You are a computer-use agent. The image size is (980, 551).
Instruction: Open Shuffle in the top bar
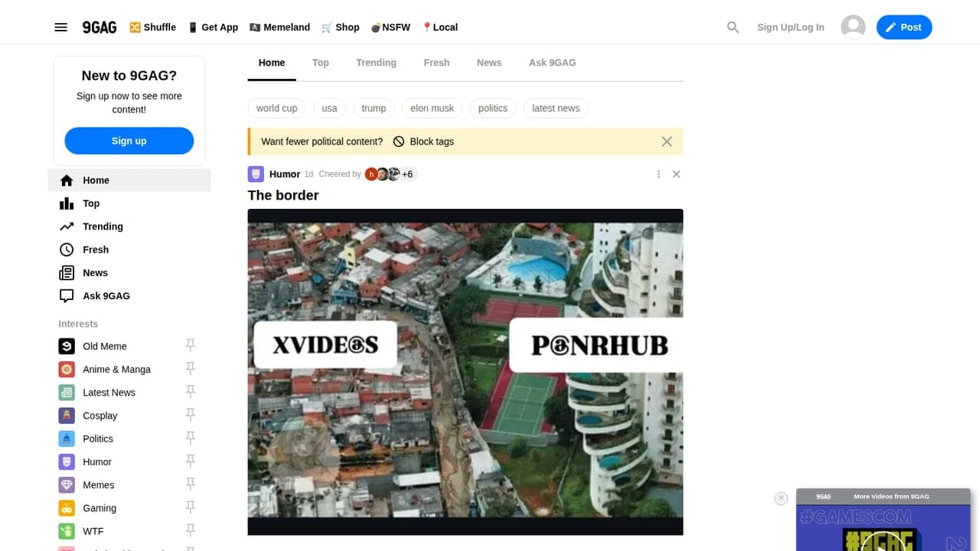[x=153, y=28]
